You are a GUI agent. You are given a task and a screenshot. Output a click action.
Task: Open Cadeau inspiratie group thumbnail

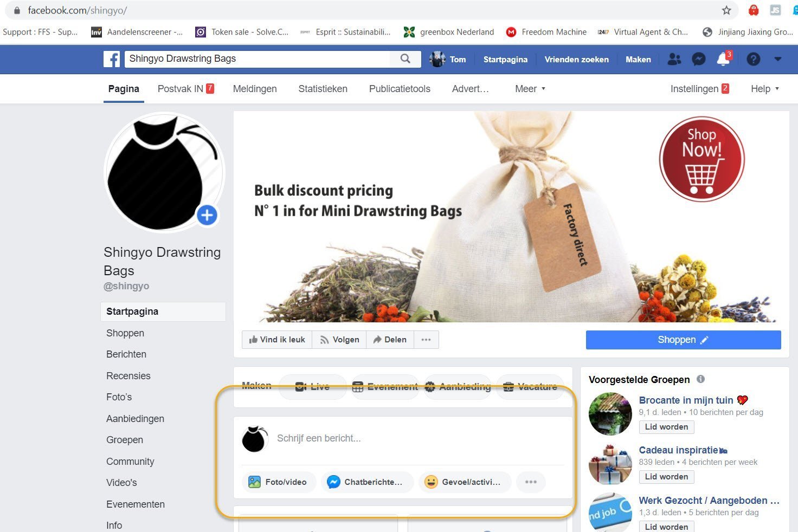tap(610, 464)
